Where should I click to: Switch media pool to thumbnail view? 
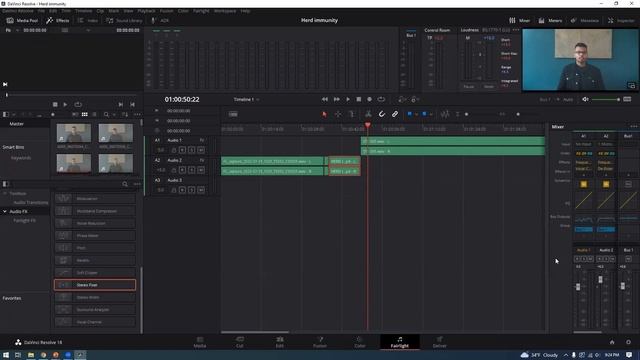tap(84, 115)
